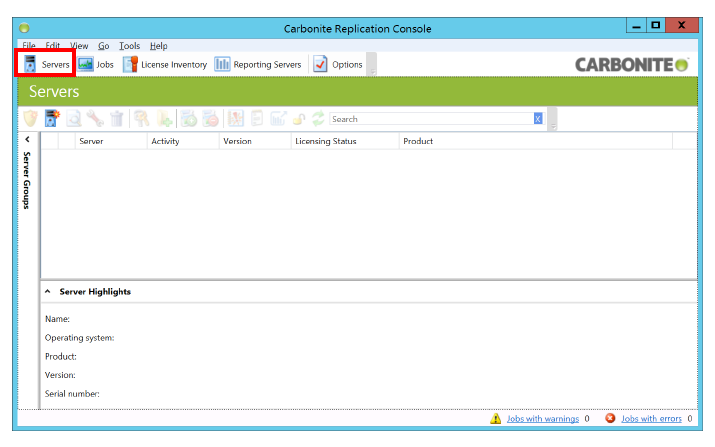
Task: Collapse the Server Highlights section
Action: [x=47, y=291]
